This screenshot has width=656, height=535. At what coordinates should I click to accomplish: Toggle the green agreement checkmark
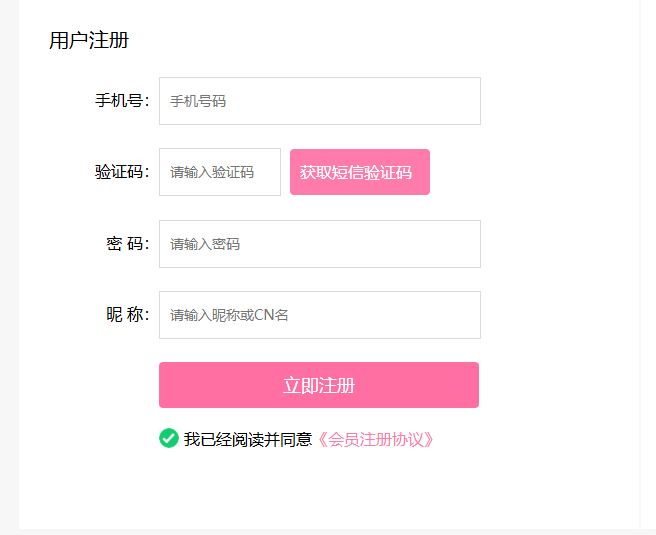tap(169, 438)
